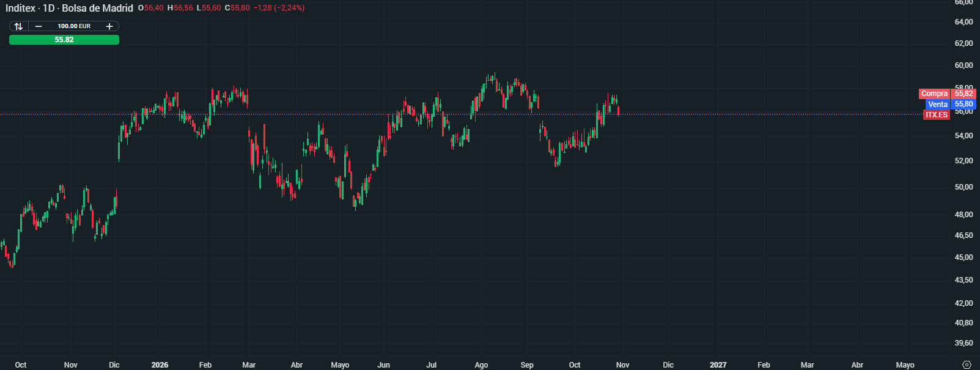980x370 pixels.
Task: Click the Jul label on time axis
Action: pos(432,365)
